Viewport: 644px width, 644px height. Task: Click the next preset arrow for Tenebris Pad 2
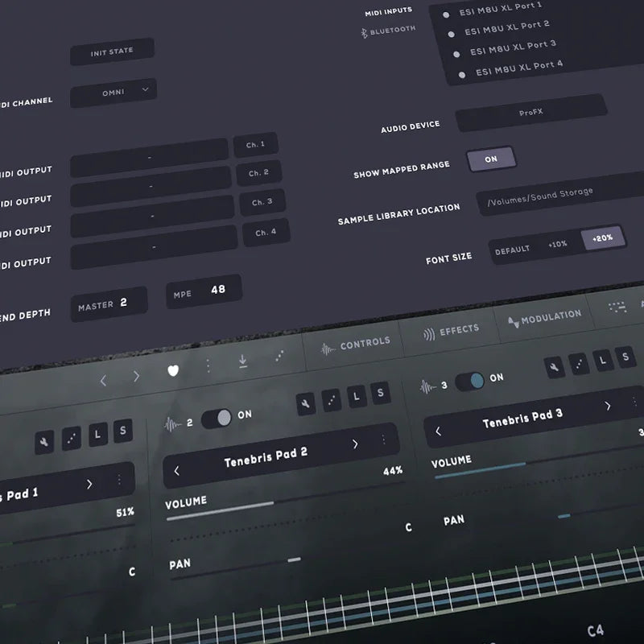356,444
